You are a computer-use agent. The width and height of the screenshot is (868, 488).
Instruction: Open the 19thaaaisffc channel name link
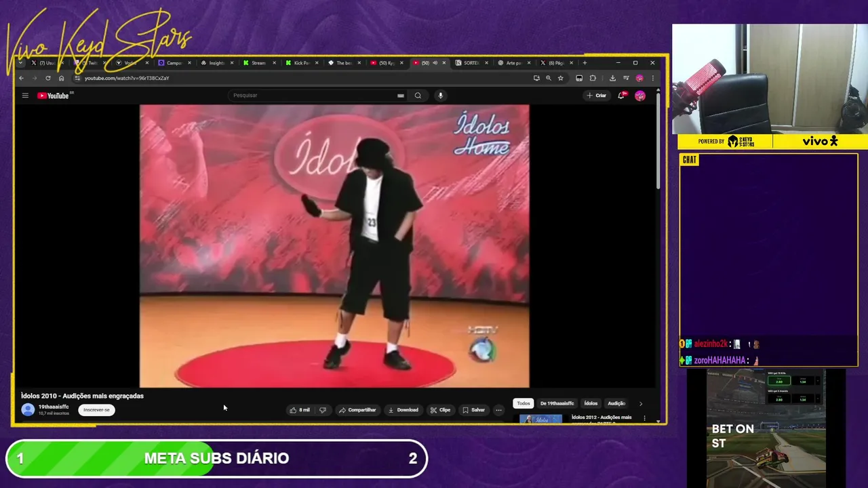coord(54,407)
